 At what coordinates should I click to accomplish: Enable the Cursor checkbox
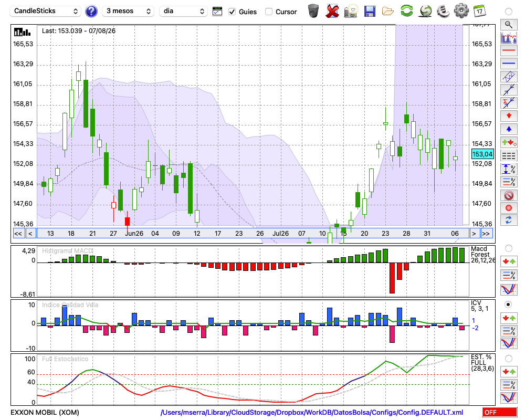tap(268, 12)
